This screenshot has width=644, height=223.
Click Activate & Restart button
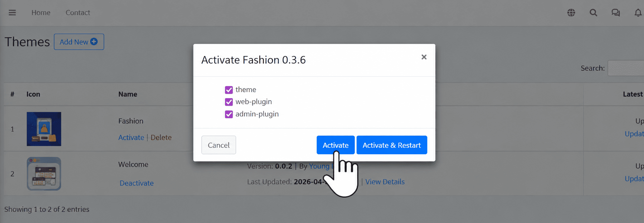[392, 145]
